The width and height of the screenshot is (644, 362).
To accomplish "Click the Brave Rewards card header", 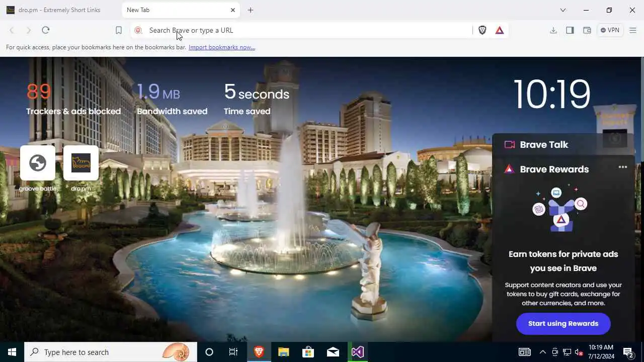I will (x=554, y=169).
